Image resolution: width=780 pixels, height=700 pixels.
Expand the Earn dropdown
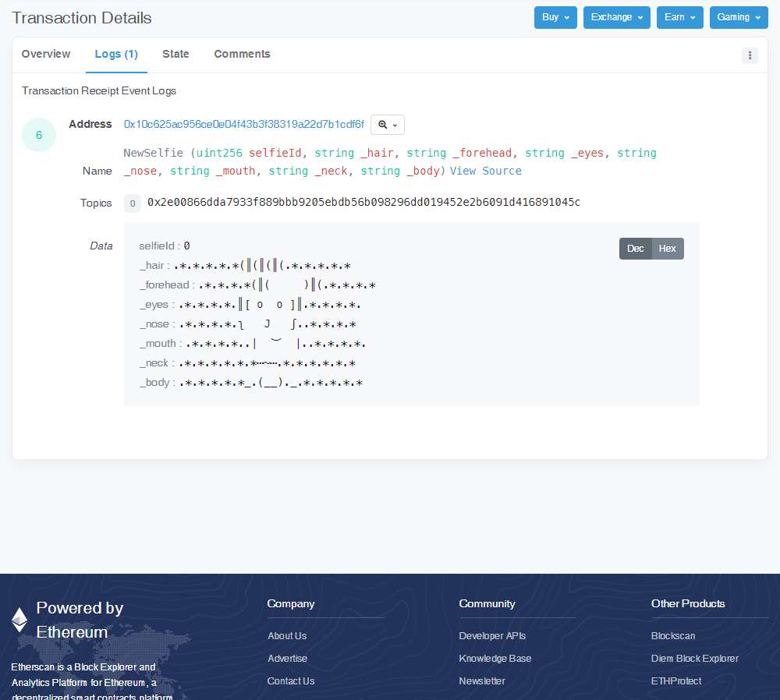(679, 17)
